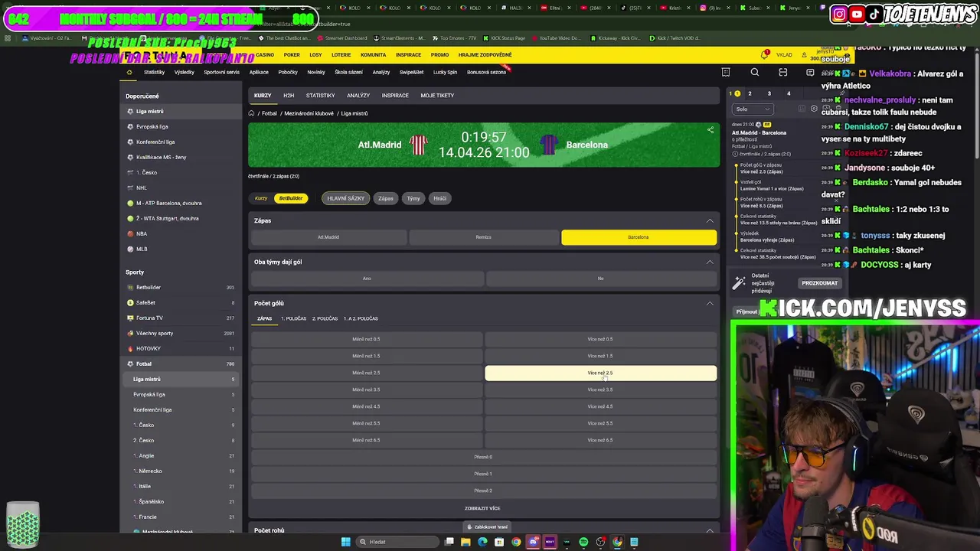The width and height of the screenshot is (980, 551).
Task: Collapse the Počet gólů section
Action: 710,303
